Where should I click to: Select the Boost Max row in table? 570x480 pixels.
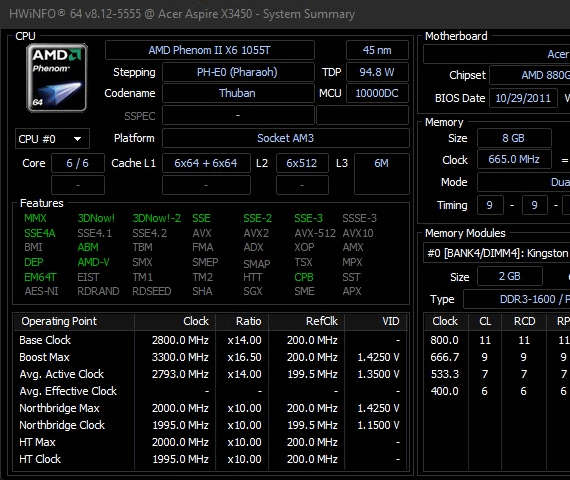click(210, 357)
